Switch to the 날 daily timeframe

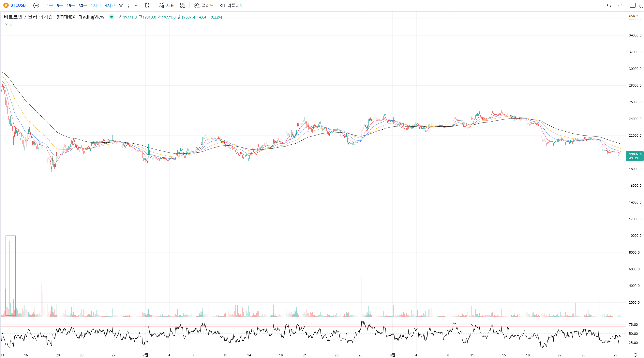tap(121, 5)
